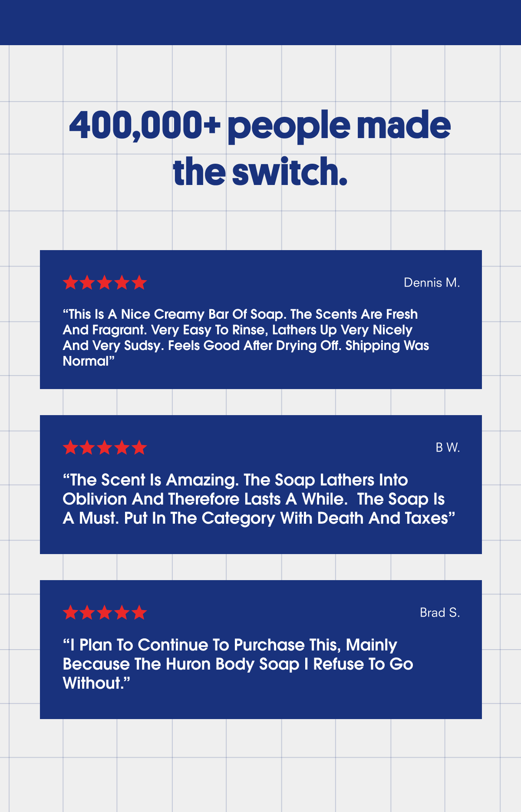Image resolution: width=521 pixels, height=812 pixels.
Task: Click the second star in Dennis M.'s rating
Action: [87, 283]
